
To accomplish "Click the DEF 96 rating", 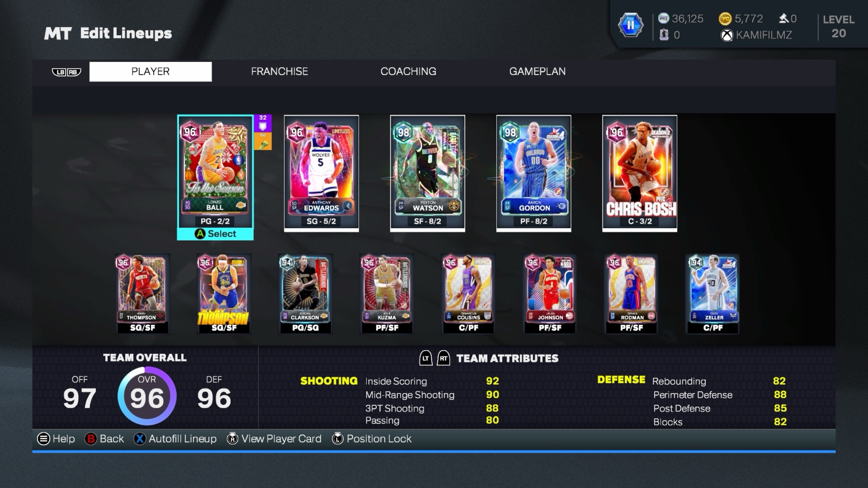I will click(x=214, y=393).
